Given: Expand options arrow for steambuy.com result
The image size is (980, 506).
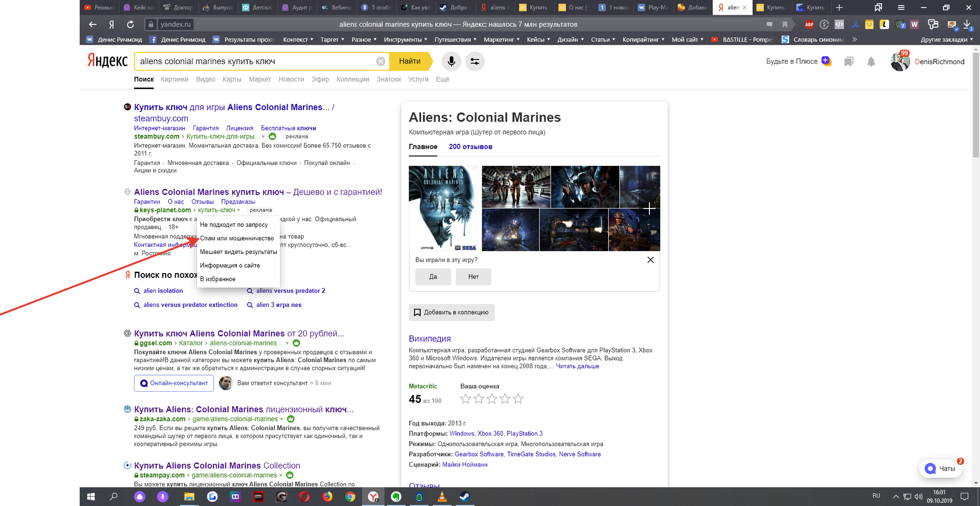Looking at the screenshot, I should point(263,137).
